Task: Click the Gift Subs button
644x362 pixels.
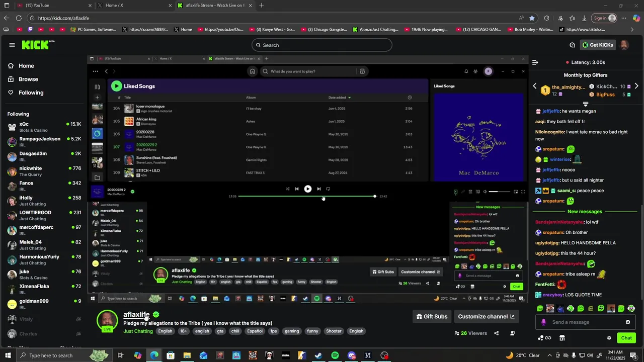Action: point(432,317)
